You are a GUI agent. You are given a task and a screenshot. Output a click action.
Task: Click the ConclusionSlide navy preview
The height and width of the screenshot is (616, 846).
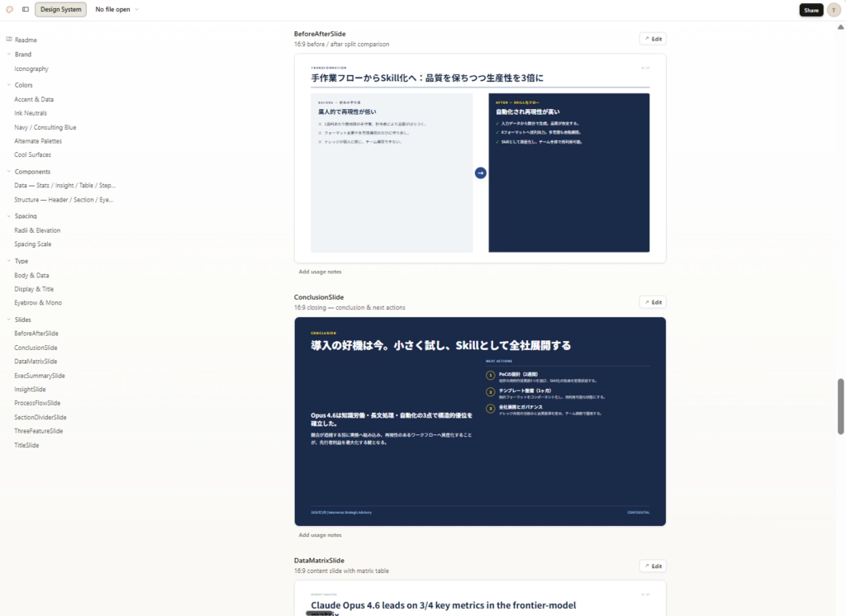tap(480, 421)
